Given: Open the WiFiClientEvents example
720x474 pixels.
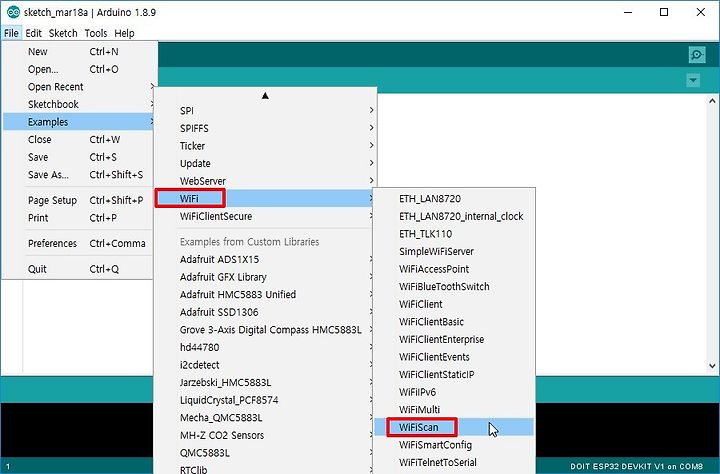Looking at the screenshot, I should (454, 357).
